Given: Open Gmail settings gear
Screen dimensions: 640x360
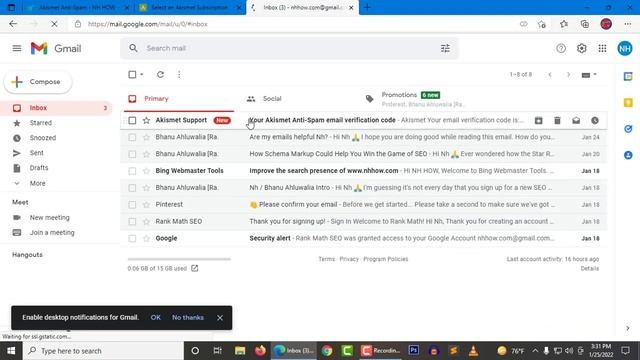Looking at the screenshot, I should point(582,49).
